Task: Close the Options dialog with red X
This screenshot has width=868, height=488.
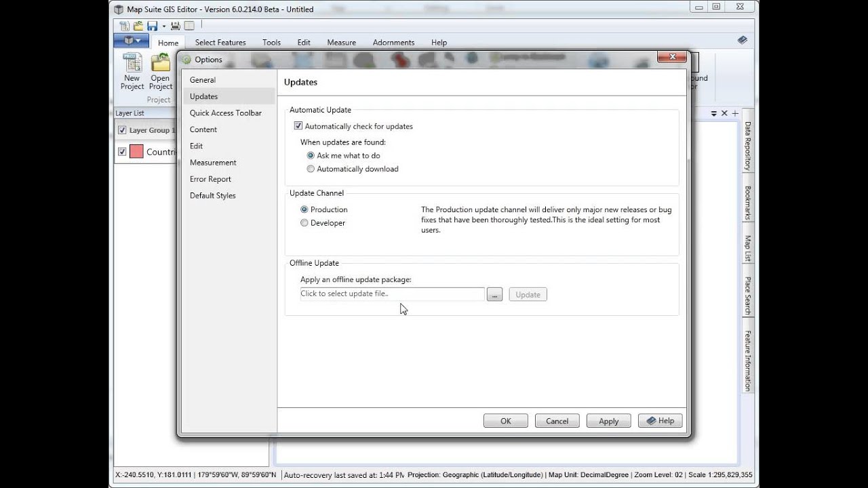Action: (672, 58)
